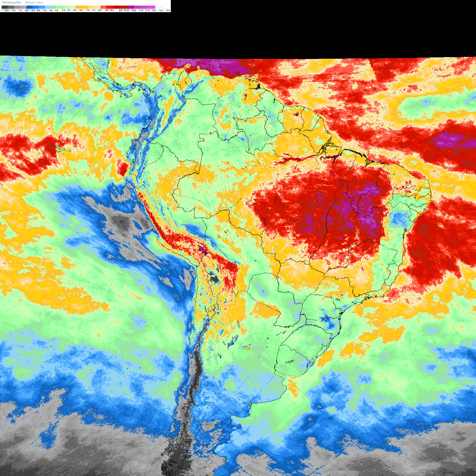
Task: Click the (Horas / dia) units label
Action: (x=34, y=2)
